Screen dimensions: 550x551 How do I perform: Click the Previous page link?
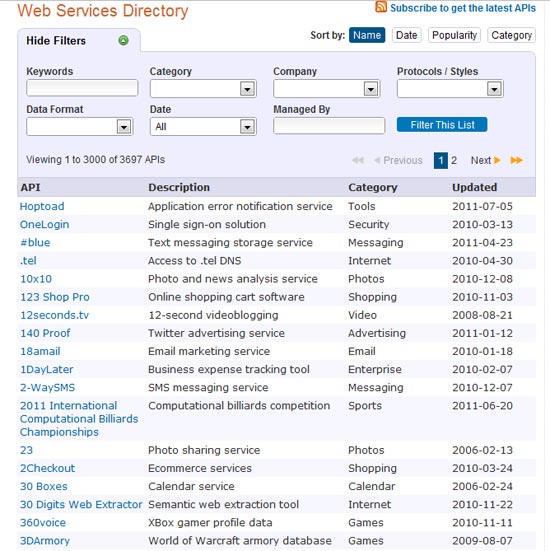click(403, 160)
